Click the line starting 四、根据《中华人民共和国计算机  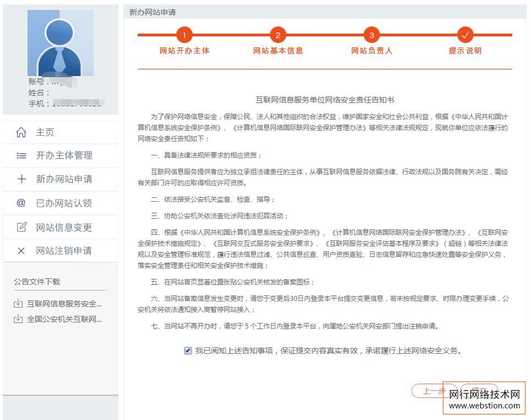(x=323, y=249)
